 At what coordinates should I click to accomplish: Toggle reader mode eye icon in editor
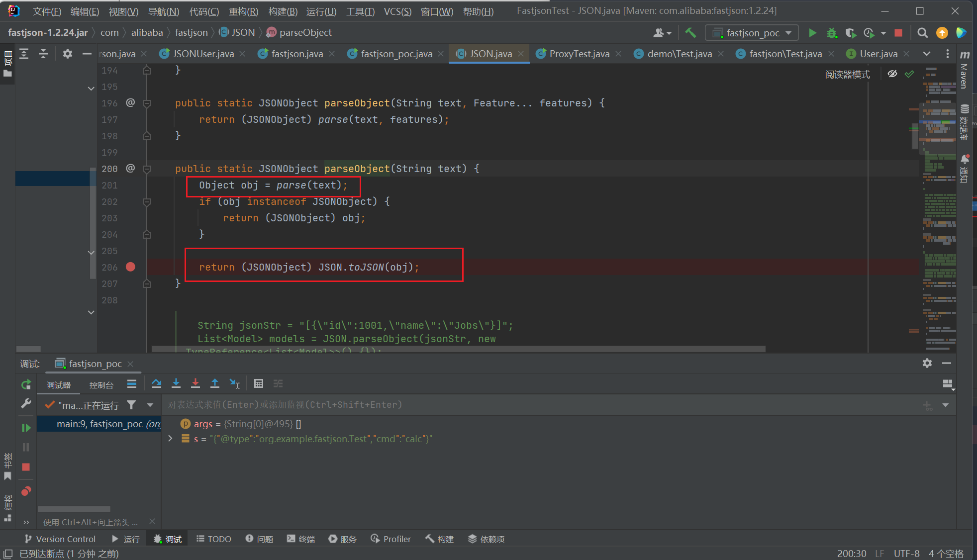[x=892, y=74]
